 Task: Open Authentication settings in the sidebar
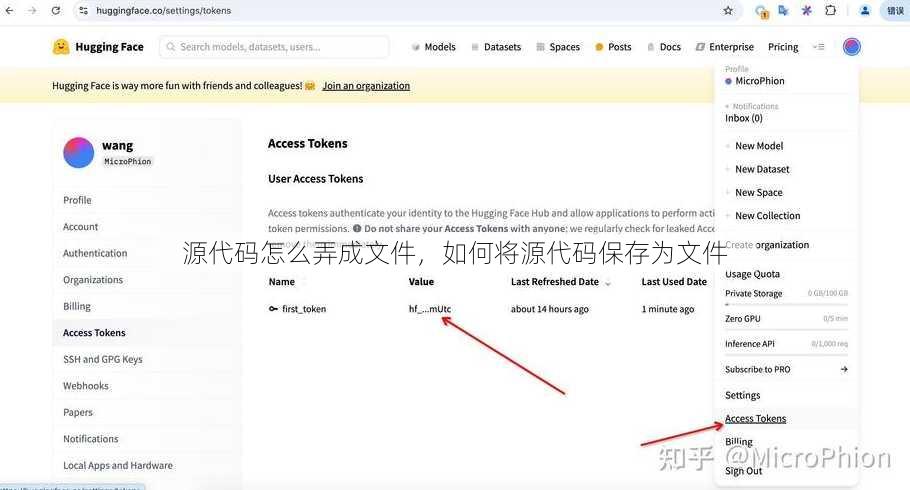[95, 253]
